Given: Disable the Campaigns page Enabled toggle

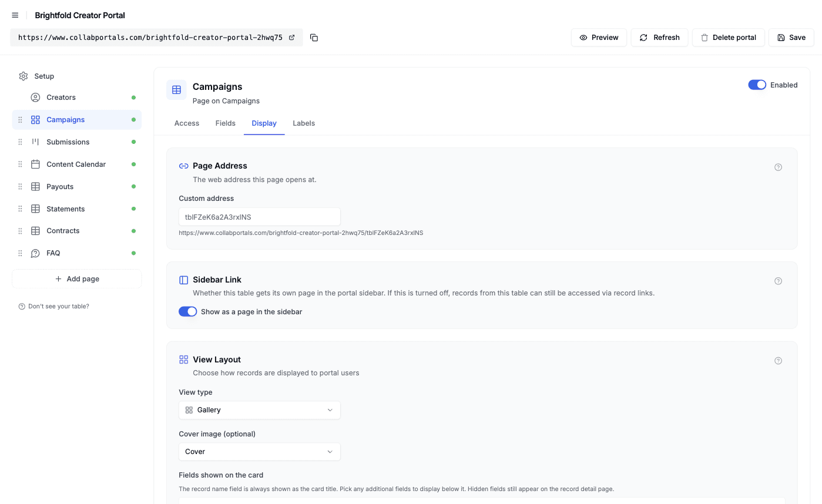Looking at the screenshot, I should pos(757,85).
